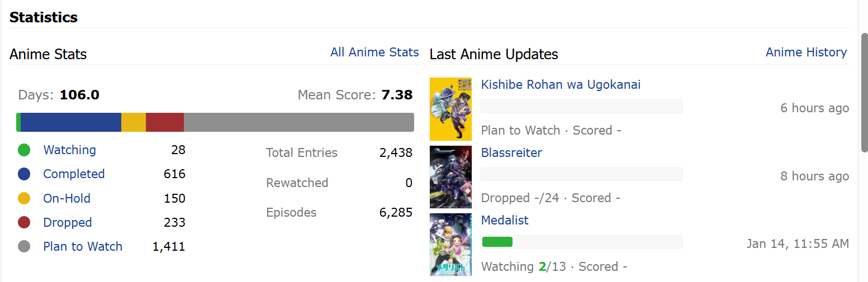Go to the Completed list link
This screenshot has height=282, width=868.
pos(74,174)
